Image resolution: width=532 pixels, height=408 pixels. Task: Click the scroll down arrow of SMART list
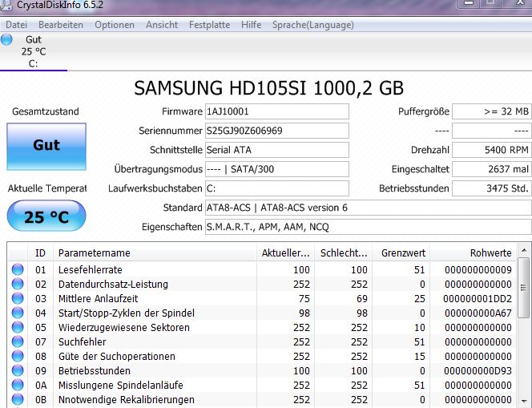[x=524, y=402]
